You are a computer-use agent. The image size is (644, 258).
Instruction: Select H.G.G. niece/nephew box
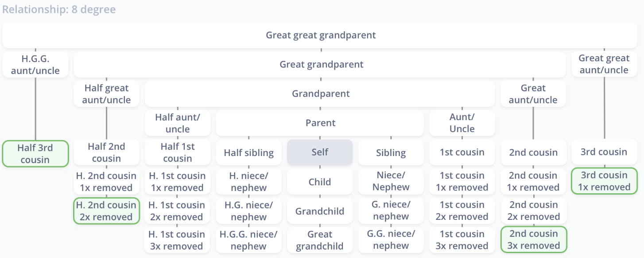249,240
